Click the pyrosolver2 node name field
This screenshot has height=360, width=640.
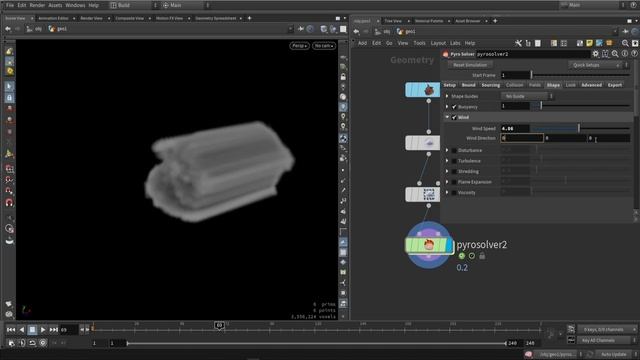click(x=533, y=54)
